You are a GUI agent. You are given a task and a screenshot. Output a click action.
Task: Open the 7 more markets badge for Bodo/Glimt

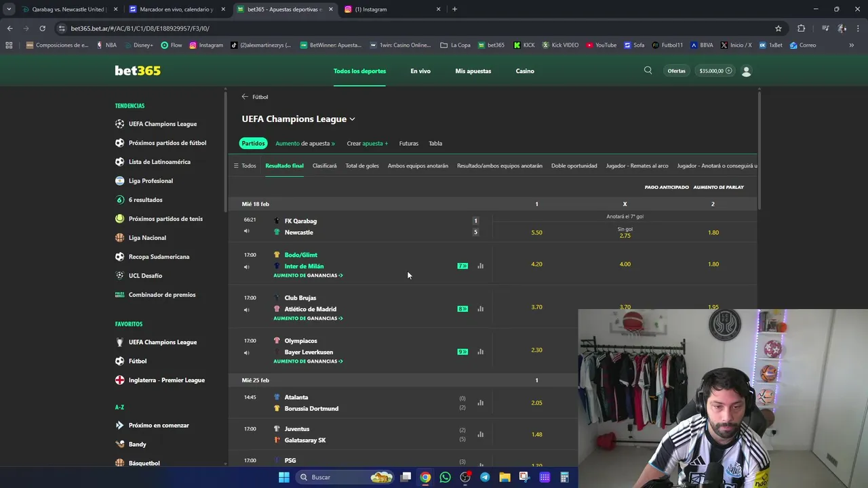point(462,266)
